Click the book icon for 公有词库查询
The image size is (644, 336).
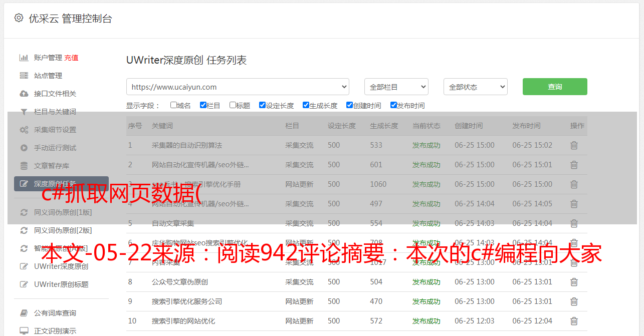click(24, 313)
